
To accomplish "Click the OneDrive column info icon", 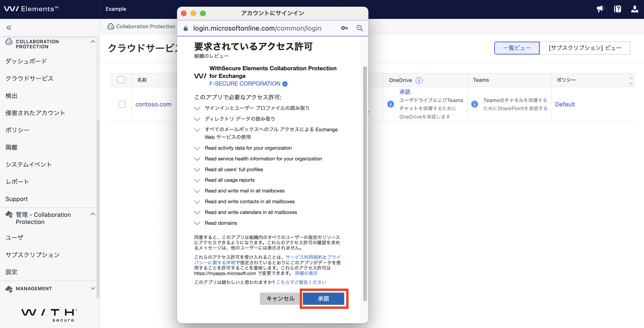I will pos(419,80).
